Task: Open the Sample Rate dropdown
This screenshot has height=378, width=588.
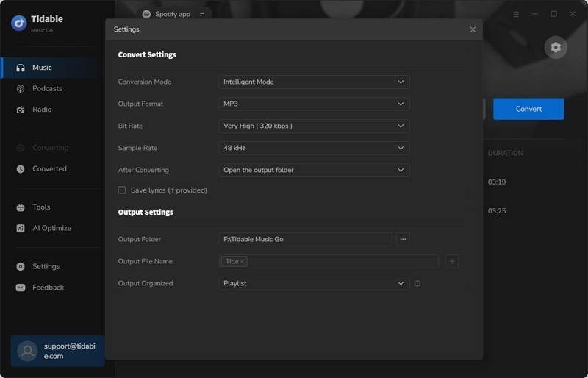Action: [x=315, y=148]
